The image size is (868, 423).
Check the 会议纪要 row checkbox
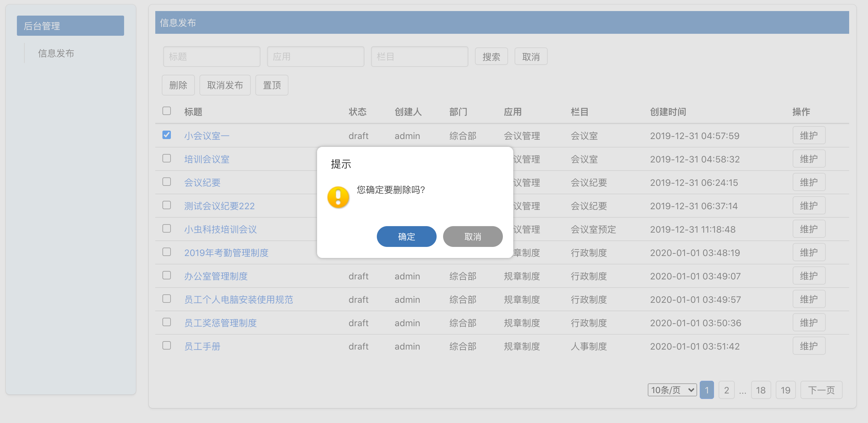pyautogui.click(x=166, y=182)
